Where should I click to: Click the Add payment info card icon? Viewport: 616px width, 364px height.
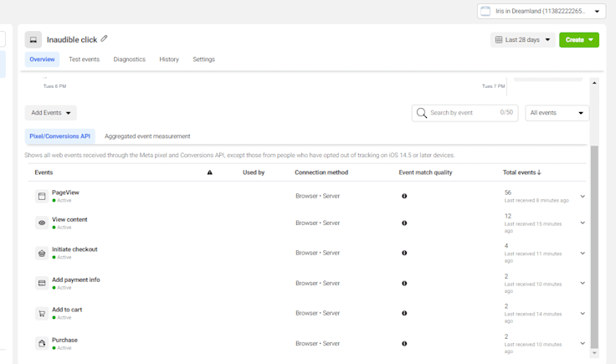coord(42,283)
